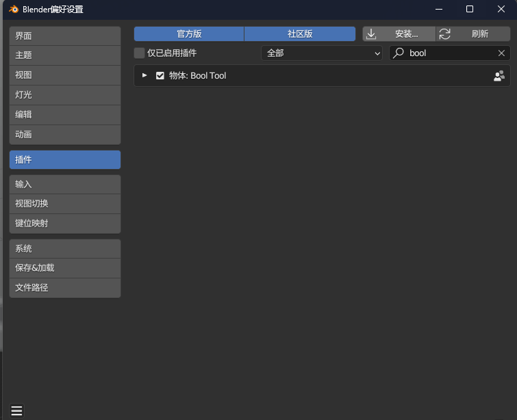517x420 pixels.
Task: Select the 主题 preferences tab
Action: (x=65, y=55)
